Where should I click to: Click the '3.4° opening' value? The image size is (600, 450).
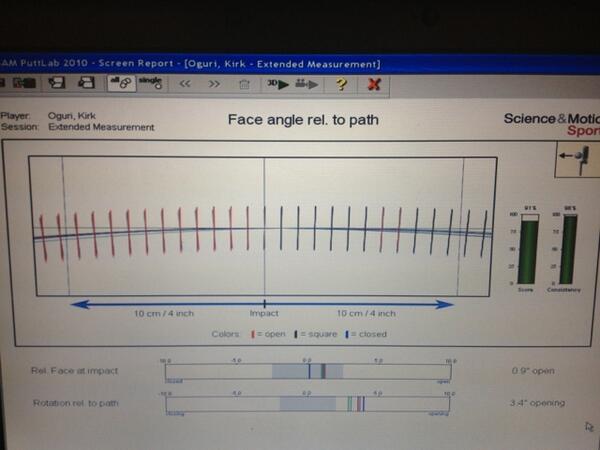click(537, 403)
